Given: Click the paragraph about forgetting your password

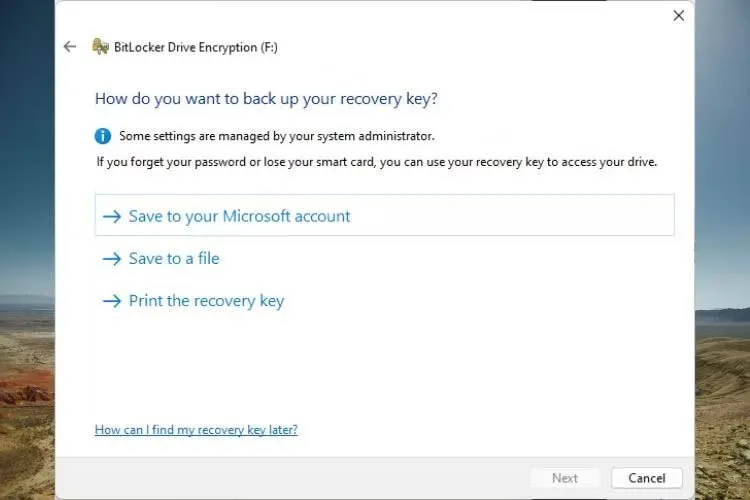Looking at the screenshot, I should pos(377,161).
